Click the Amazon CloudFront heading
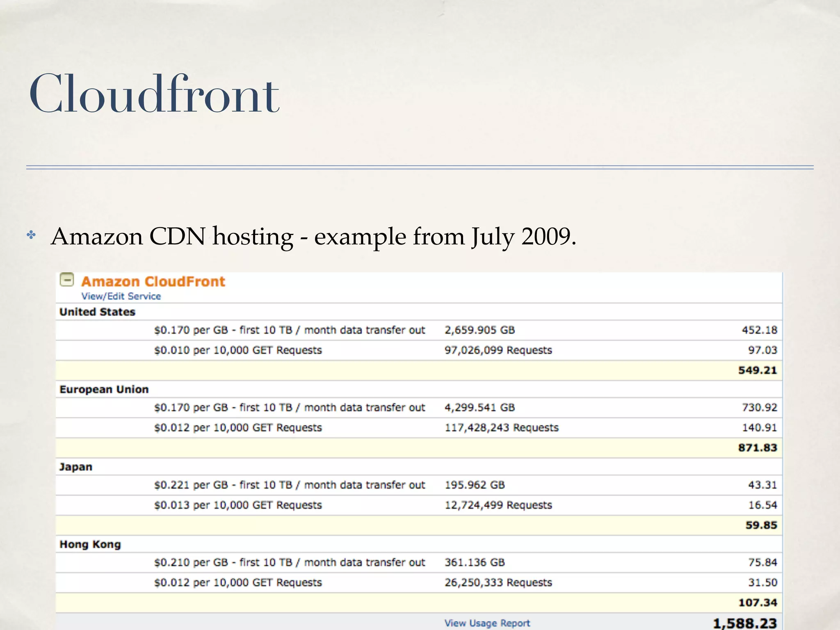 [x=153, y=281]
